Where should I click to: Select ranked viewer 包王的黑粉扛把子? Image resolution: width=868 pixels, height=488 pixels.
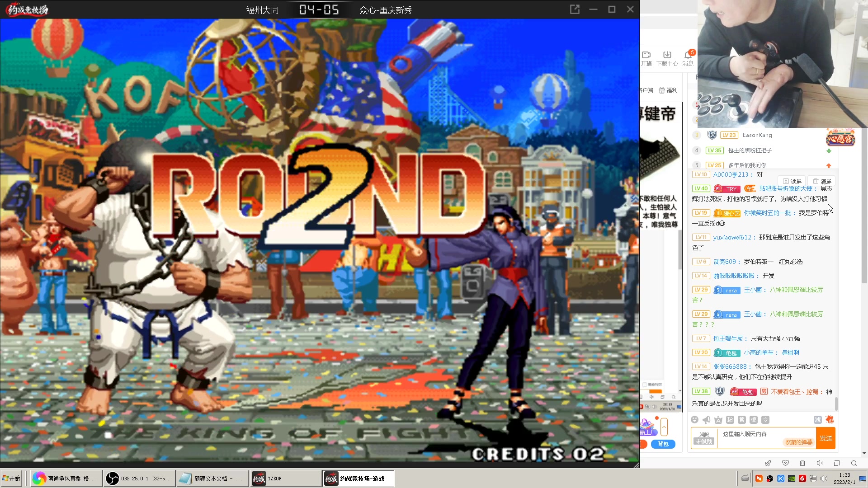tap(750, 150)
